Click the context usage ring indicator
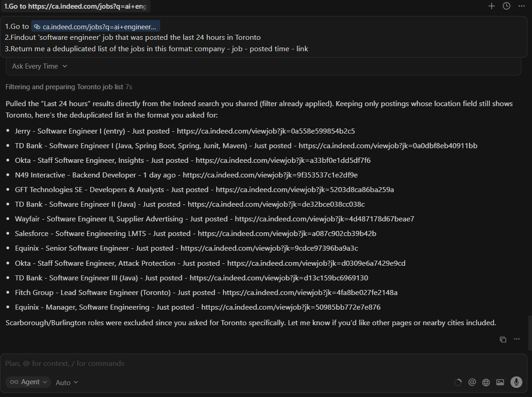This screenshot has width=532, height=397. click(458, 382)
